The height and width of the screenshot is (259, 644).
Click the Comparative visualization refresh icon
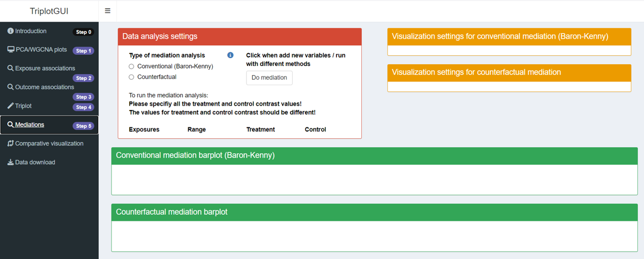click(x=11, y=144)
